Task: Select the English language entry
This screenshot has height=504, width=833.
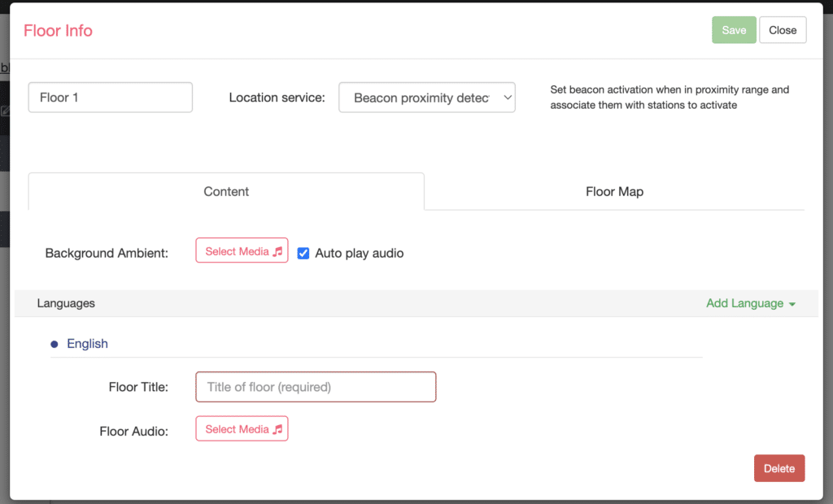Action: click(x=87, y=343)
